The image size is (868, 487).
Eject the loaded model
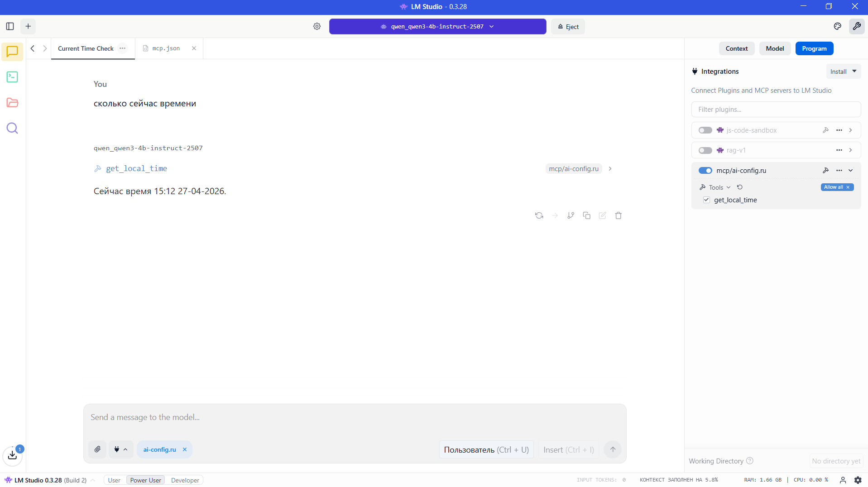coord(568,27)
